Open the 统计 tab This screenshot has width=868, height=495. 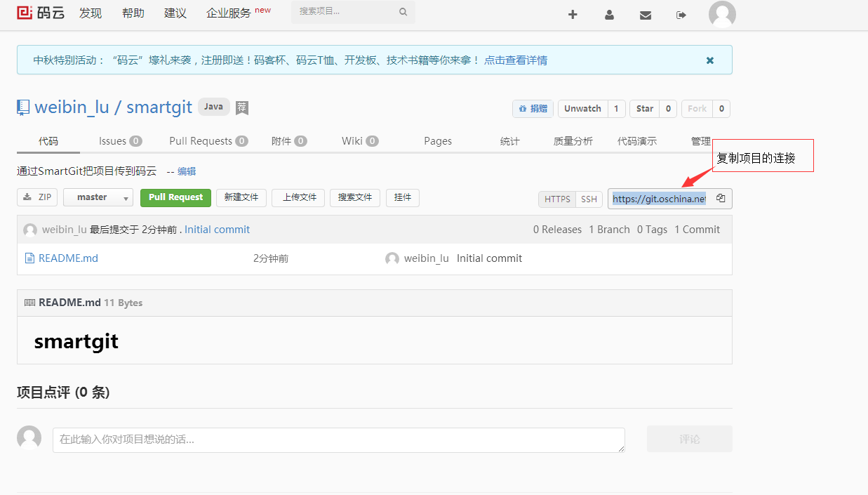point(510,141)
